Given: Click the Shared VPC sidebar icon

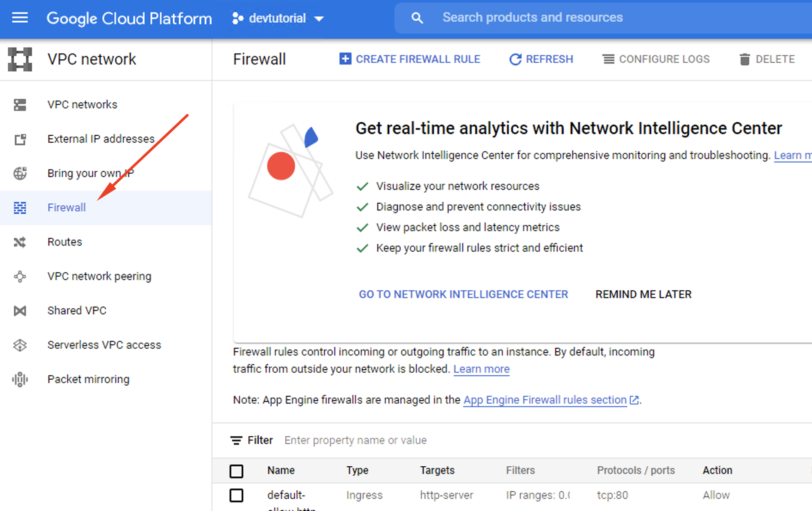Looking at the screenshot, I should (20, 310).
